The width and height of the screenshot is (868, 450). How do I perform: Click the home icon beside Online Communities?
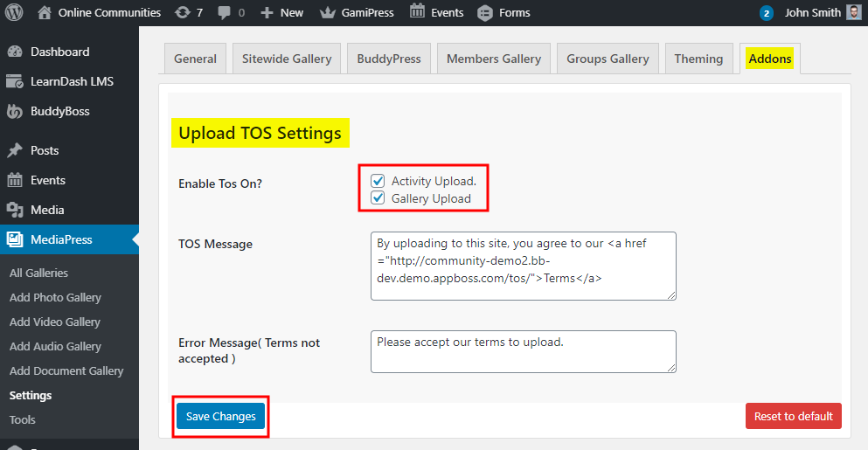pyautogui.click(x=45, y=12)
